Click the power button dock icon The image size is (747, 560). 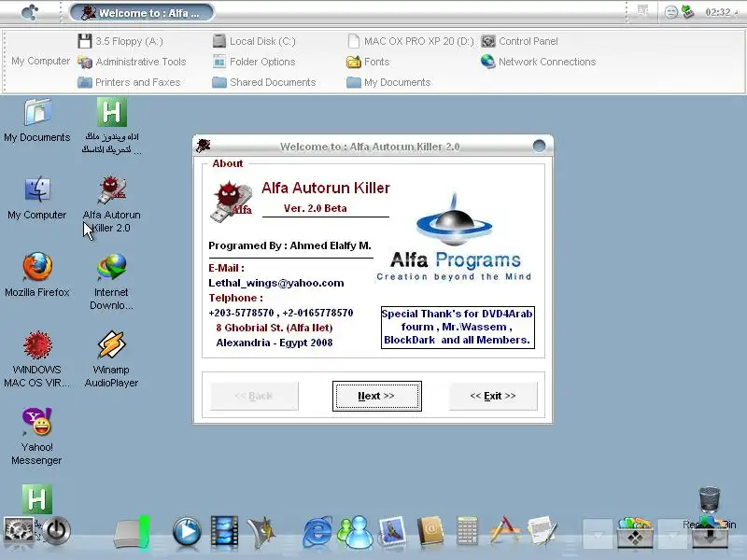(x=56, y=530)
